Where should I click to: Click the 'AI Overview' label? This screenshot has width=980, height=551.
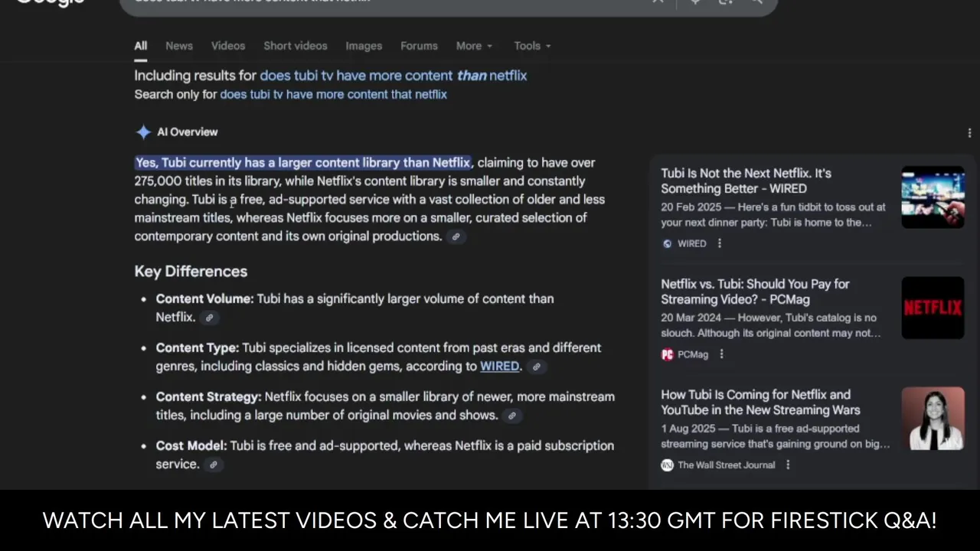[188, 132]
